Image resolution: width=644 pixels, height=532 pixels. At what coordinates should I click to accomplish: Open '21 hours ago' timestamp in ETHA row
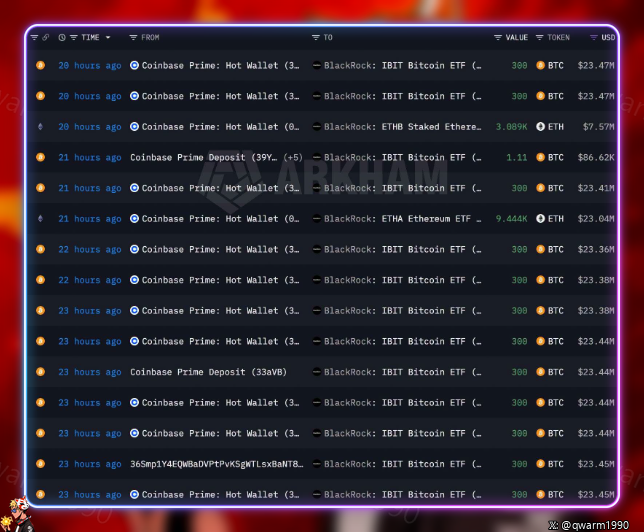[90, 219]
